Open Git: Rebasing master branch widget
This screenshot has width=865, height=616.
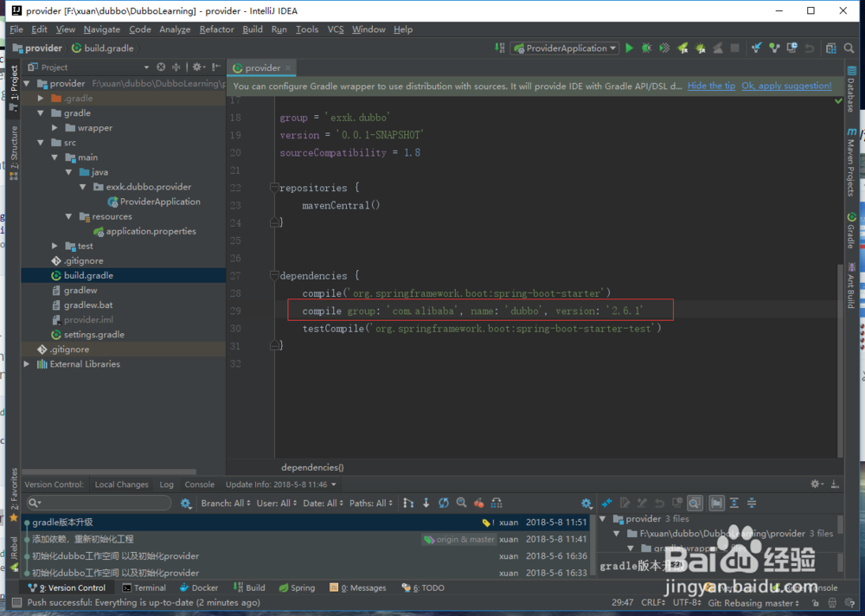[x=753, y=603]
